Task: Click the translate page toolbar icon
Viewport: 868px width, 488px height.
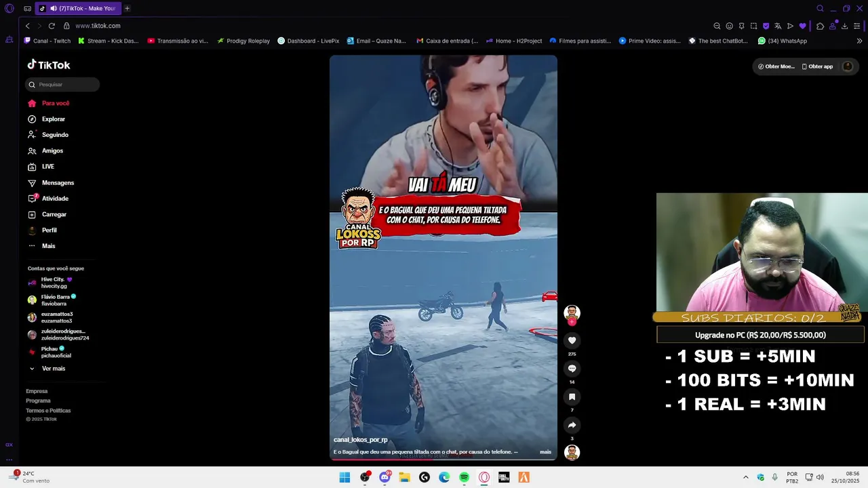Action: click(778, 26)
